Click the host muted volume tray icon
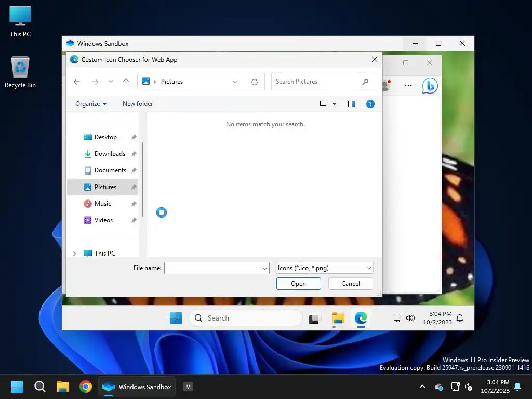Viewport: 532px width, 399px height. (469, 387)
